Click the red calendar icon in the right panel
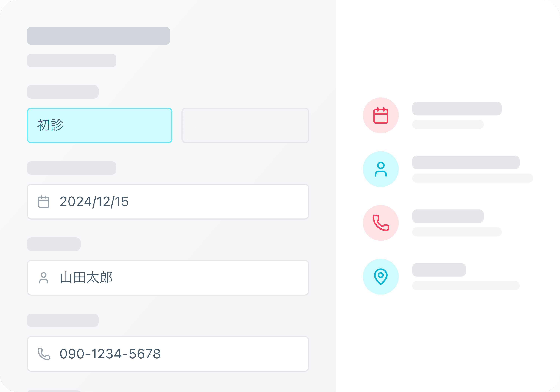This screenshot has width=560, height=392. click(x=380, y=115)
